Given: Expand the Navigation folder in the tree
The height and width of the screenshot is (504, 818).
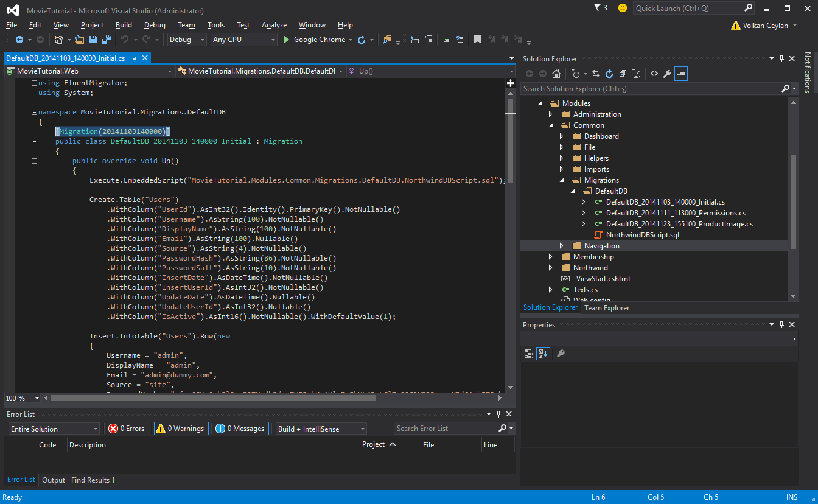Looking at the screenshot, I should (562, 246).
